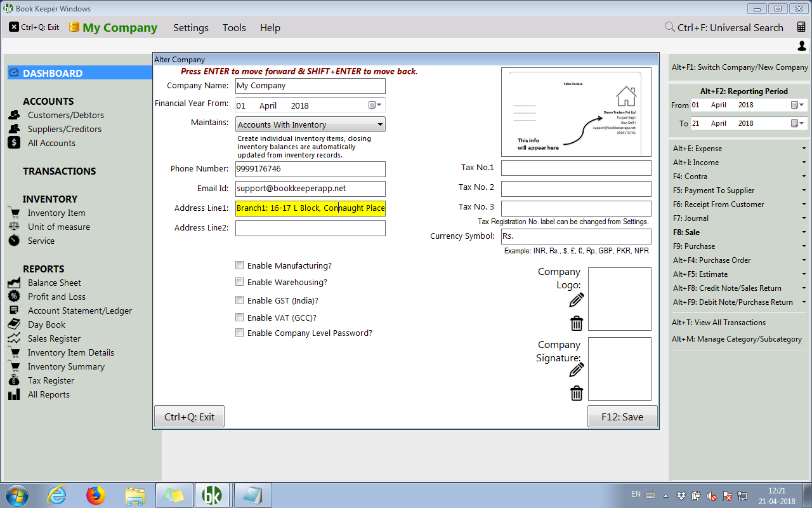Open Ctrl+F: Universal Search
812x508 pixels.
coord(724,27)
